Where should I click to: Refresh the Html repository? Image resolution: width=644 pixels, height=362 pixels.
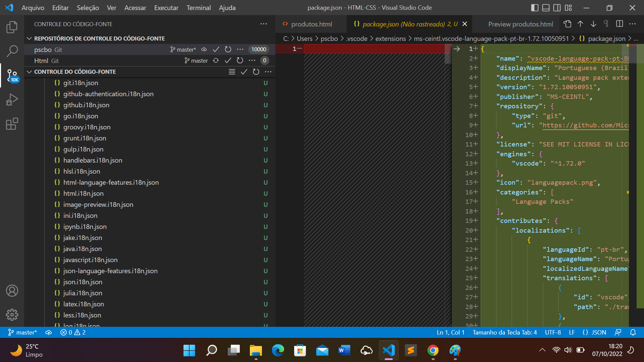pos(240,60)
